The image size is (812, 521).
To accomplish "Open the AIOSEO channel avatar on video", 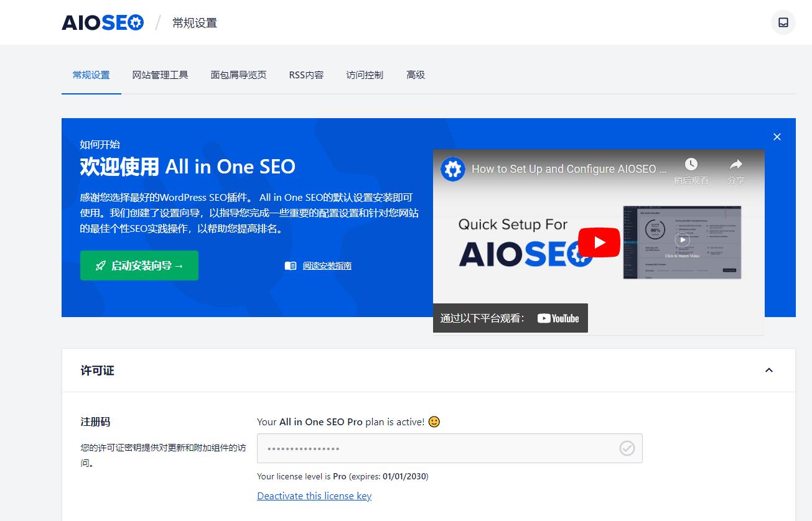I will tap(453, 169).
